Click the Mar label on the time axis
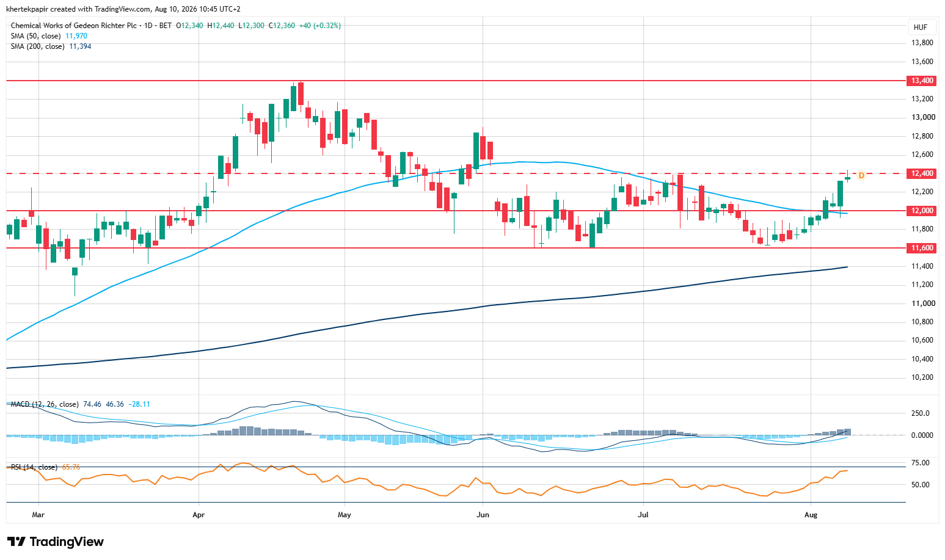The height and width of the screenshot is (560, 945). pyautogui.click(x=38, y=515)
